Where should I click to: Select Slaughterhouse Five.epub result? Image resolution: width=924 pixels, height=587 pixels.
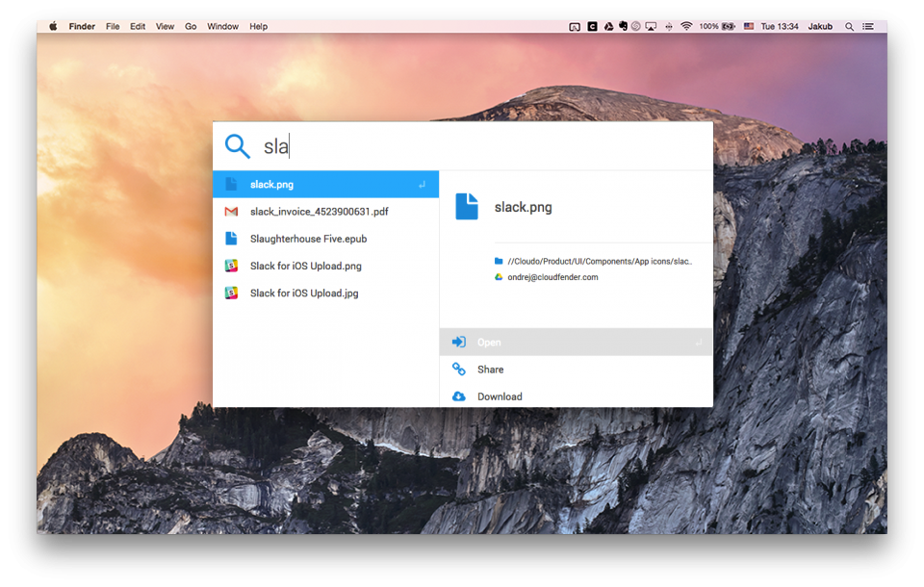click(326, 239)
